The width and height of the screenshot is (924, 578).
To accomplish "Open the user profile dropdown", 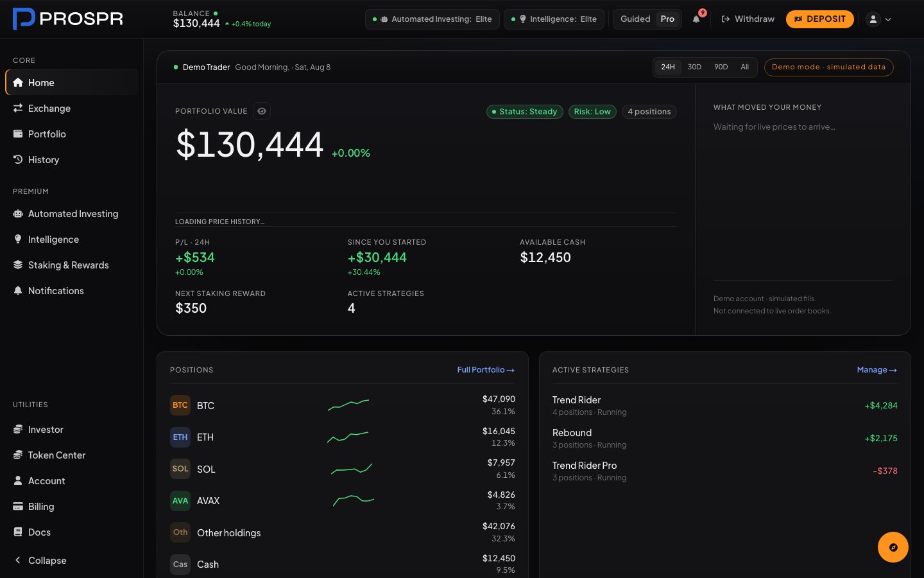I will (x=878, y=19).
